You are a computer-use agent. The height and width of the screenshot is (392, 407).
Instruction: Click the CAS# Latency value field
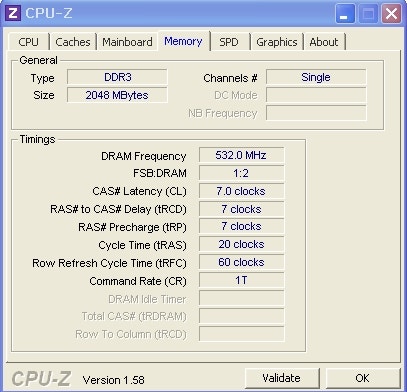[x=242, y=191]
